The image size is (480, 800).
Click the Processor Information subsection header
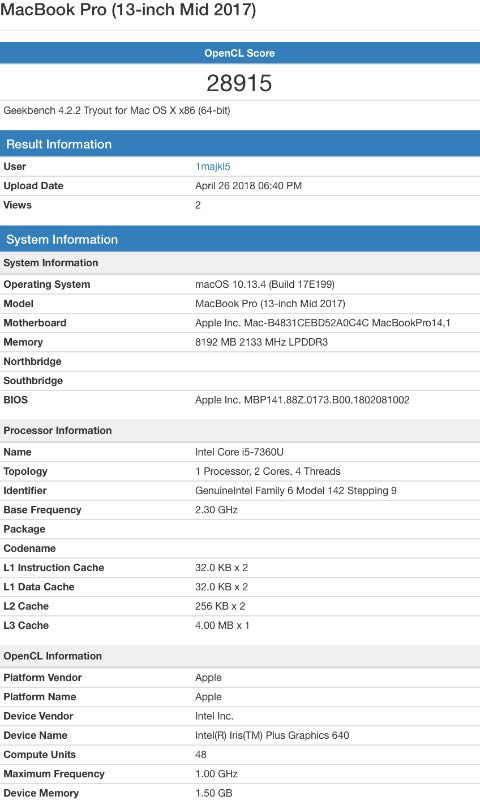pos(240,431)
